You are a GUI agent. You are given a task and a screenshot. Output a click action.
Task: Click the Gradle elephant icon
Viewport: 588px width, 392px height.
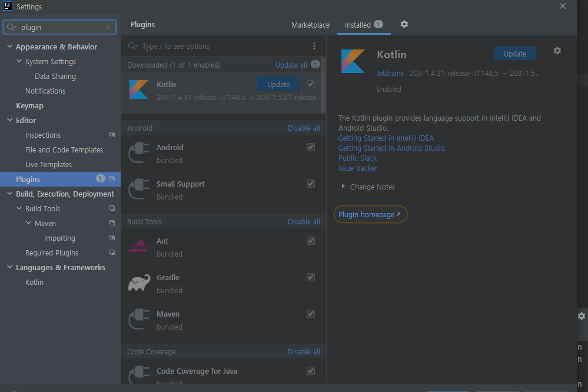[x=139, y=283]
